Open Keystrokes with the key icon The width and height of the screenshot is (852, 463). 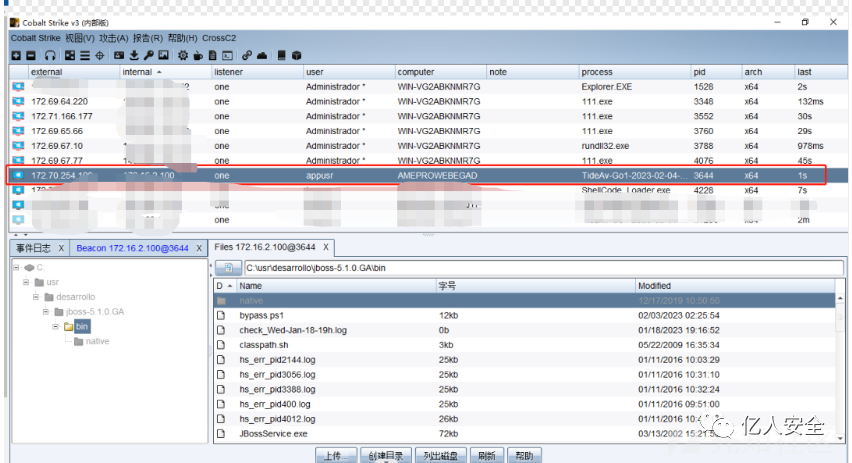148,55
